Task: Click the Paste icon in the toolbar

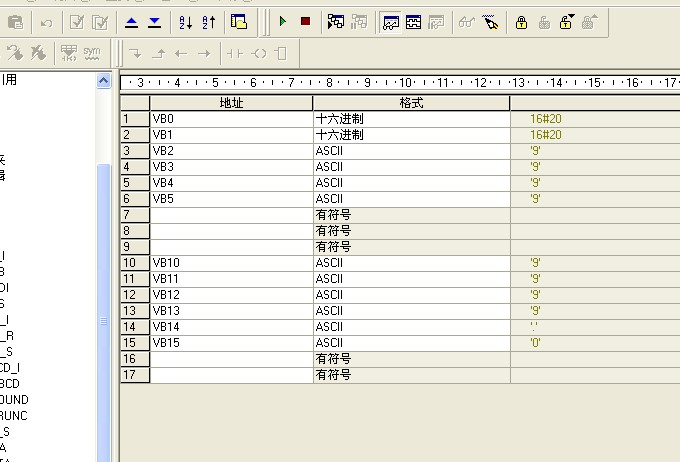Action: pyautogui.click(x=16, y=22)
